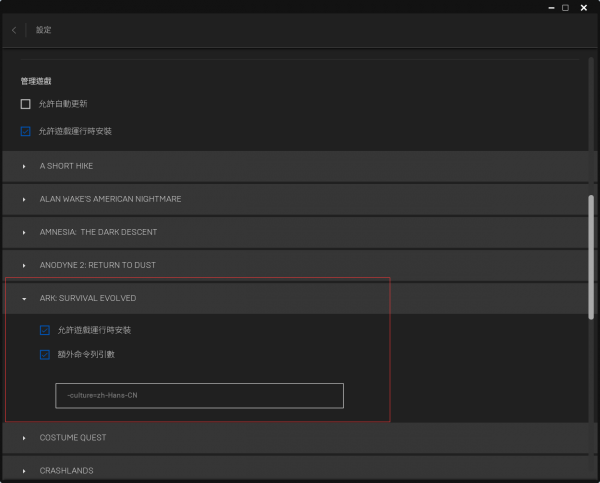Viewport: 600px width, 483px height.
Task: Expand the A SHORT HIKE row arrow
Action: click(x=24, y=166)
